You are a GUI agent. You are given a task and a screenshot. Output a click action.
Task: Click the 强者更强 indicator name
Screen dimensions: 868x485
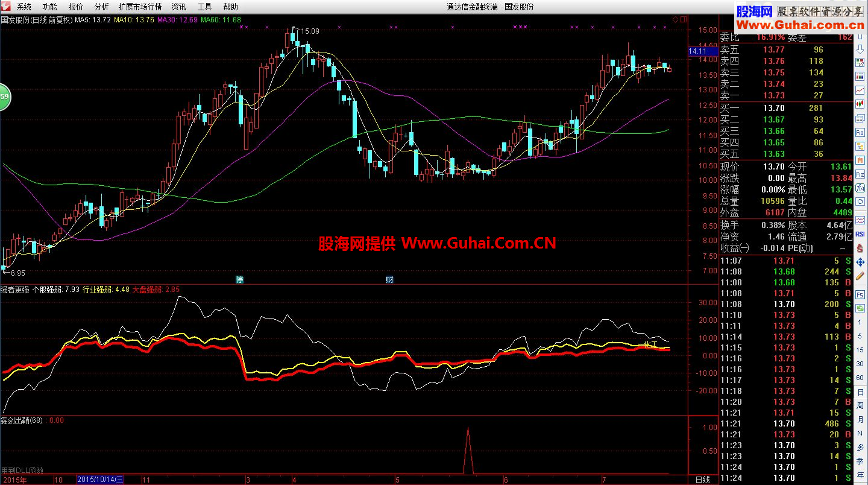15,290
